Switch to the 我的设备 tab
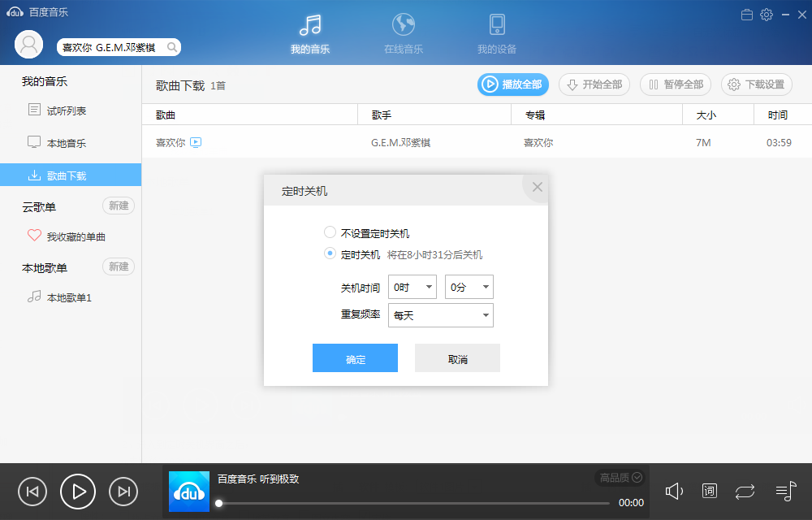The image size is (812, 520). click(x=496, y=32)
